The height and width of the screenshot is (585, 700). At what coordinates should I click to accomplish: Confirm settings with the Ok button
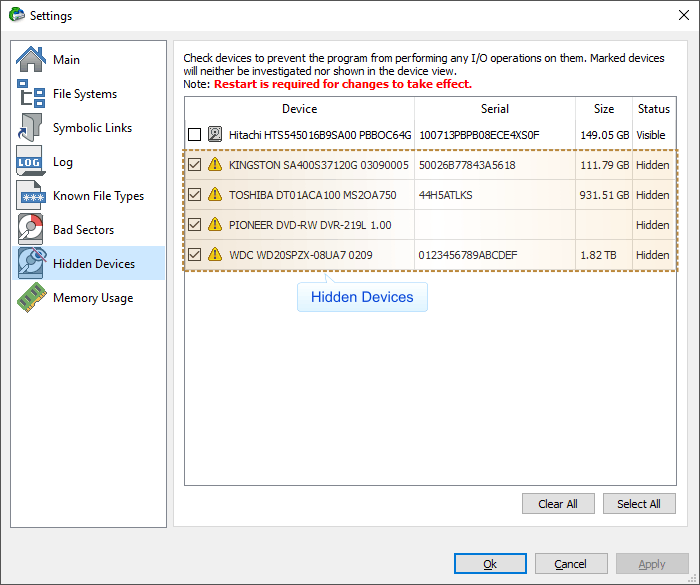(x=490, y=564)
